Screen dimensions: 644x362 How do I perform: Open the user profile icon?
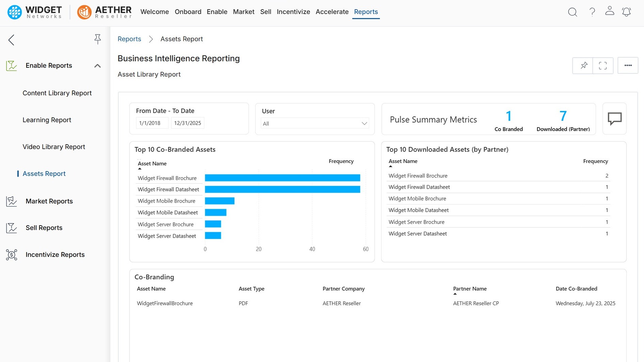click(610, 11)
